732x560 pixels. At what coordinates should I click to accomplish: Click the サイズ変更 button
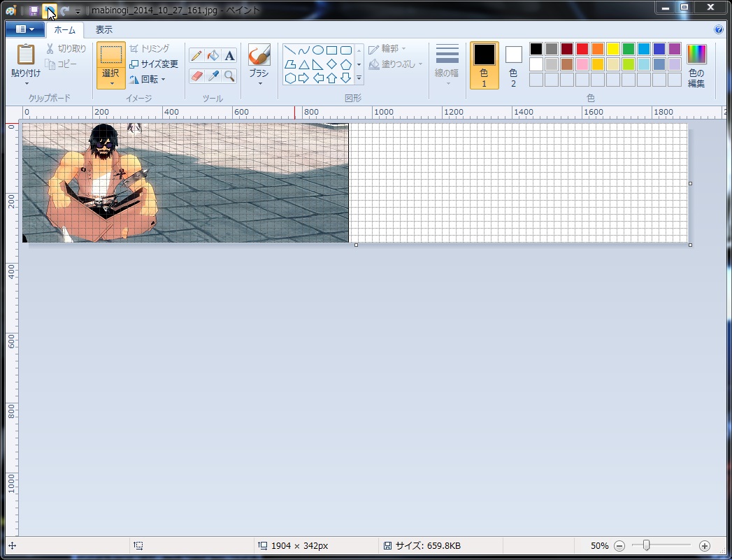pos(154,64)
